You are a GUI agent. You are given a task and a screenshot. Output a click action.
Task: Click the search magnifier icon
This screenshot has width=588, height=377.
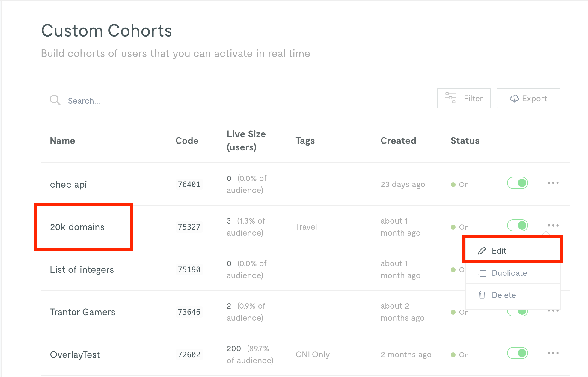tap(55, 100)
